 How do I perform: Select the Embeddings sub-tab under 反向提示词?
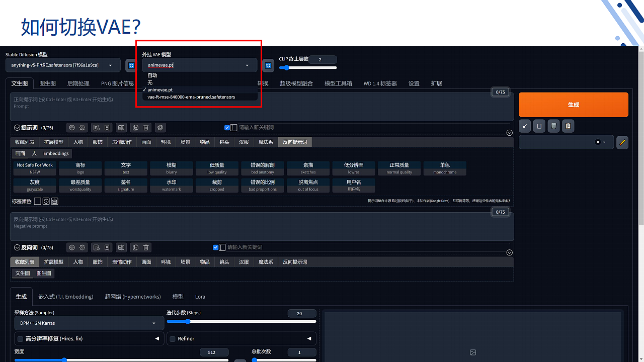56,153
